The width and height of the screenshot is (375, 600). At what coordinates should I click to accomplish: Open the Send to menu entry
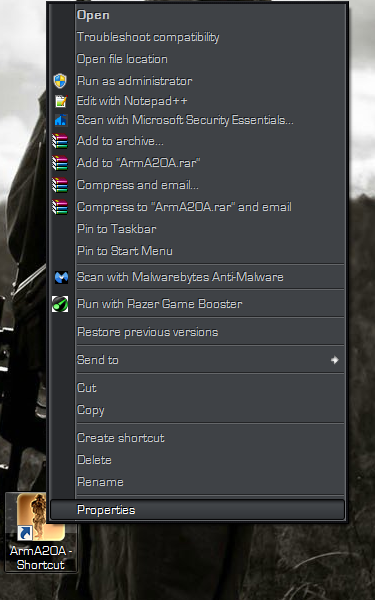(197, 360)
